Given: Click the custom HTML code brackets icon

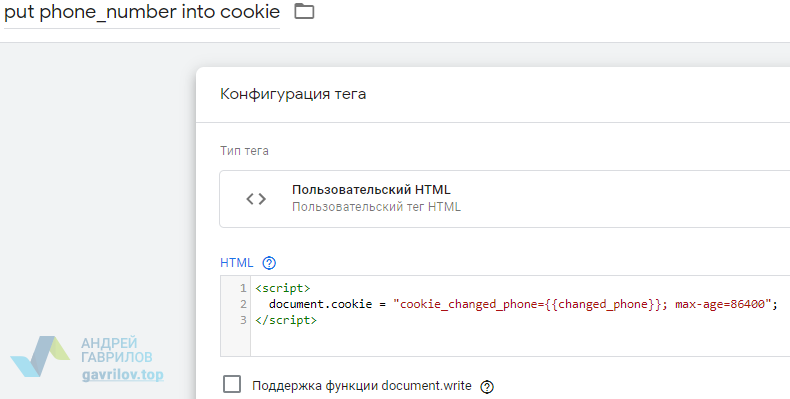Looking at the screenshot, I should pos(256,199).
